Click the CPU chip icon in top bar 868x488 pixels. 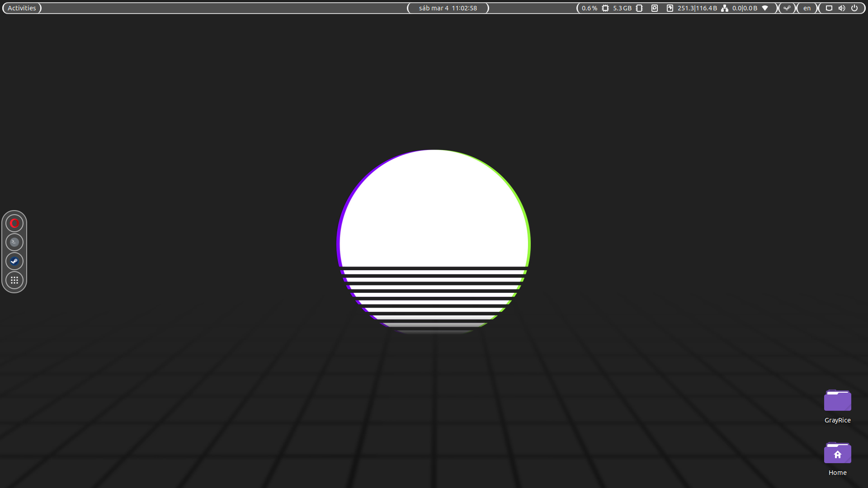tap(605, 8)
